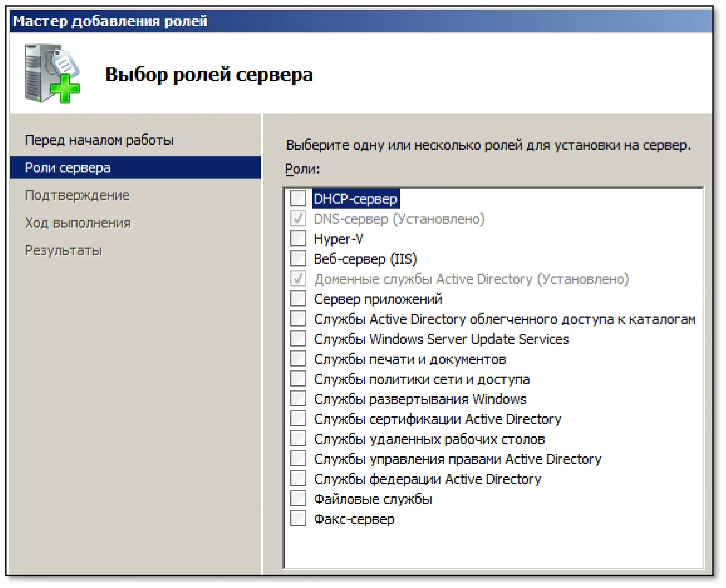Click the Мастер добавления ролей title bar
Screen dimensions: 726x588
tap(361, 21)
